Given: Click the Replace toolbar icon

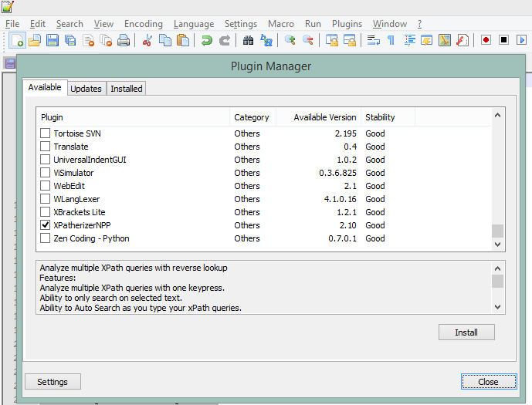Looking at the screenshot, I should (x=266, y=40).
